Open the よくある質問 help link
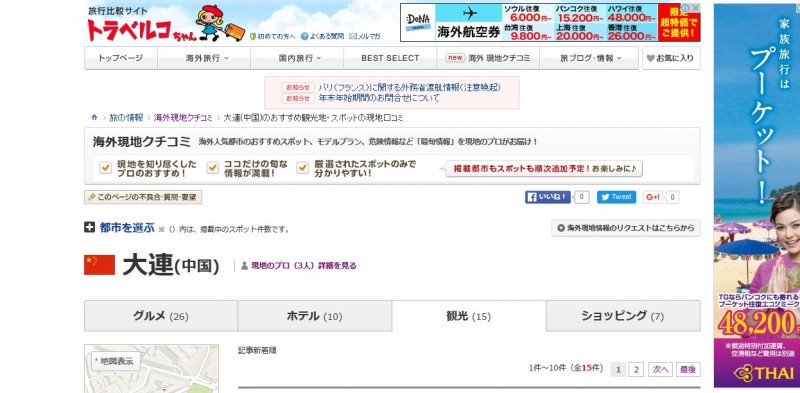The image size is (800, 393). (x=322, y=36)
